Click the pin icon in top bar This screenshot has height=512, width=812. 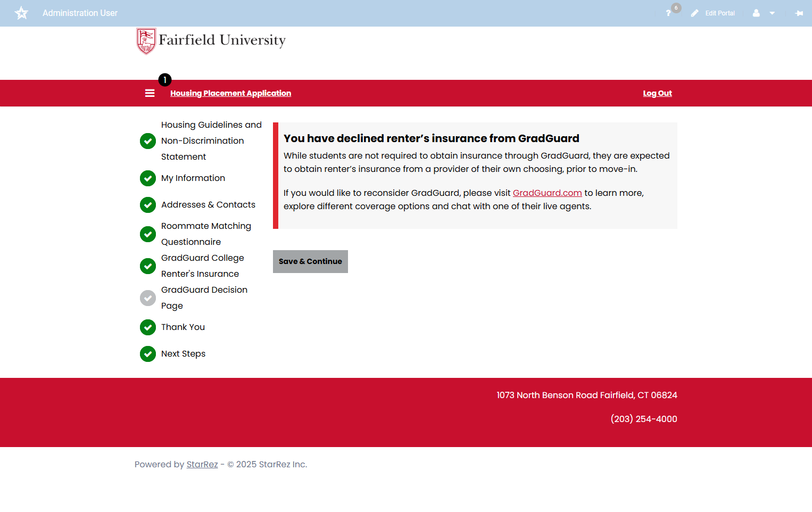point(799,13)
